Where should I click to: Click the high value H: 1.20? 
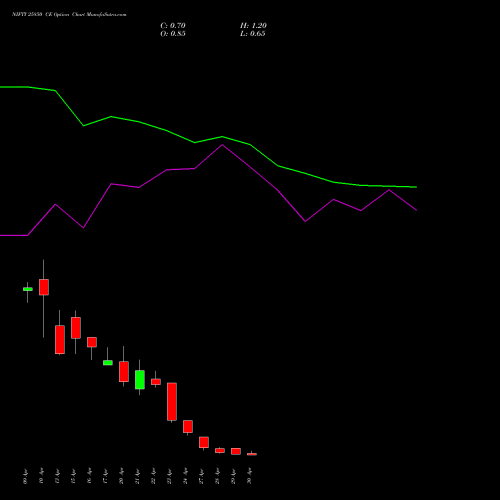point(253,26)
